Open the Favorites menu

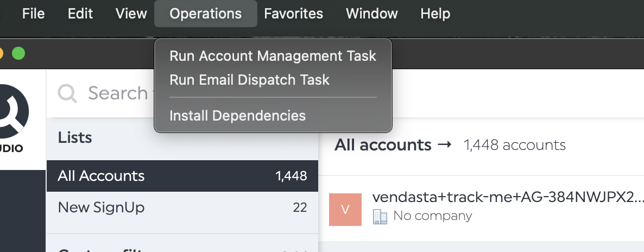coord(293,14)
